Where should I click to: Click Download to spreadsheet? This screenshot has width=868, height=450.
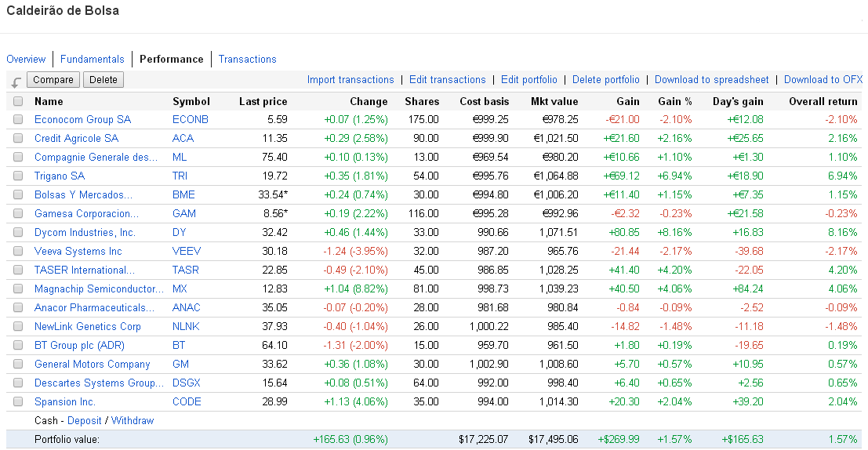(x=711, y=80)
